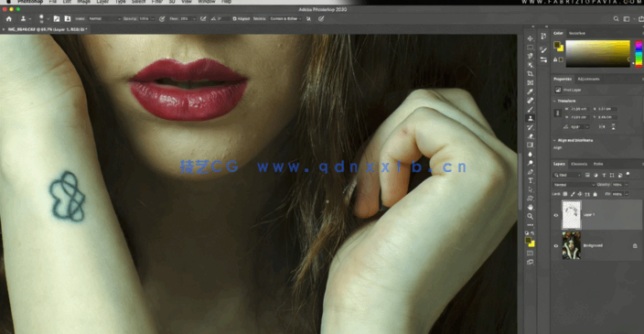The height and width of the screenshot is (334, 644).
Task: Select the Dodge tool
Action: click(x=531, y=163)
